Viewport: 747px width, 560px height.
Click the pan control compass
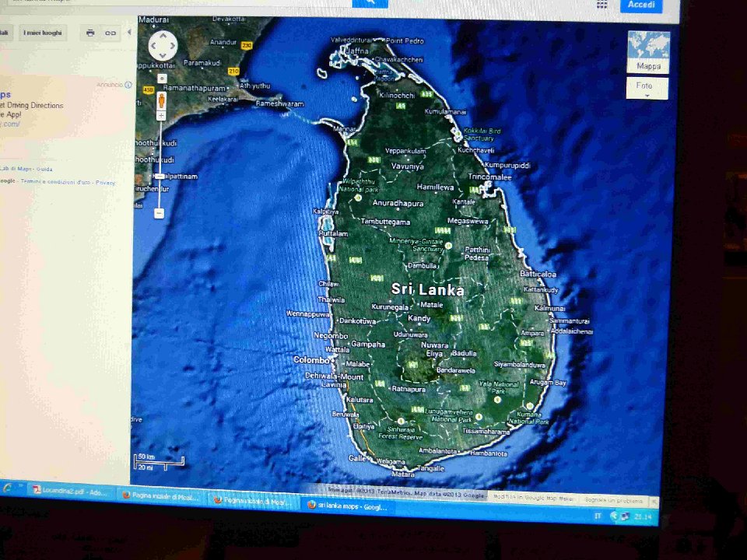(x=163, y=46)
